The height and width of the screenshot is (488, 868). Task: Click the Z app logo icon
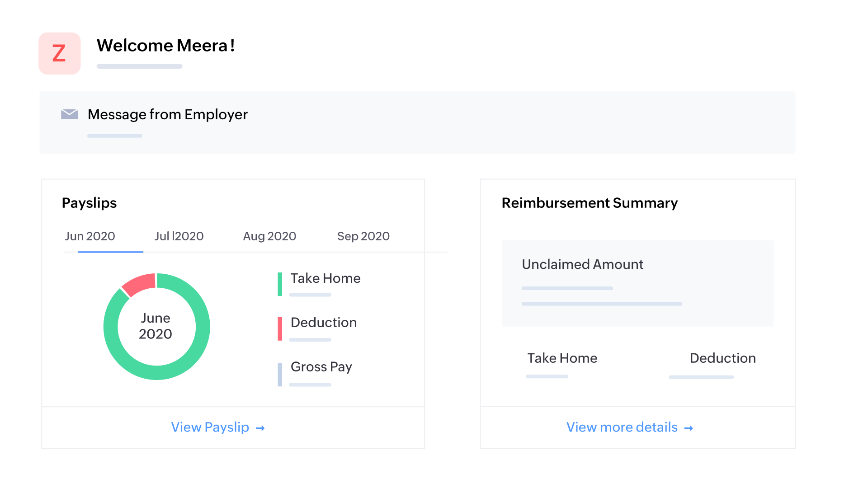pyautogui.click(x=59, y=53)
